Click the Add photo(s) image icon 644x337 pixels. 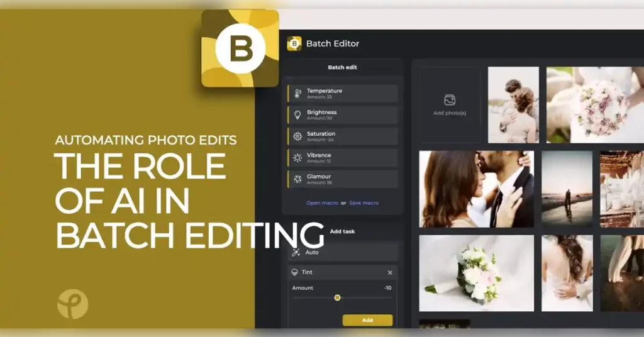(450, 100)
